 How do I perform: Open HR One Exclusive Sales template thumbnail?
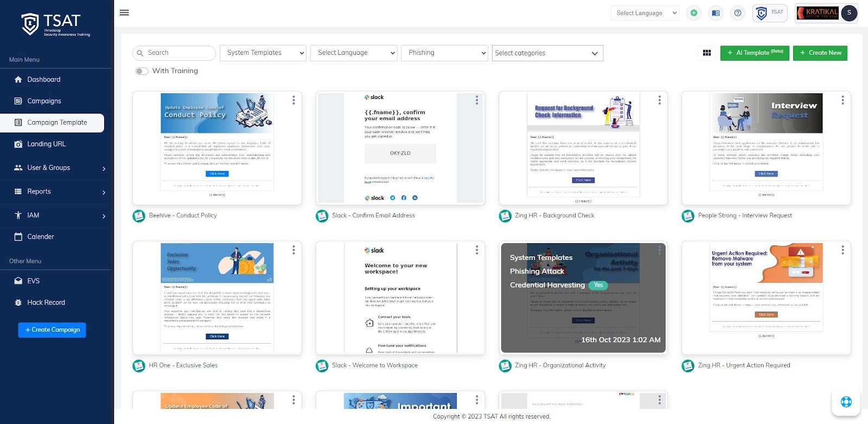(x=217, y=298)
